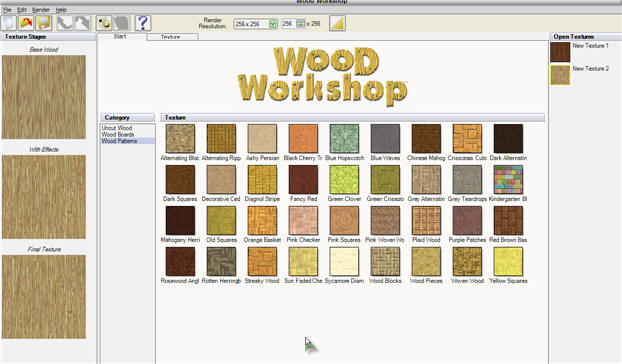622x364 pixels.
Task: Click the Undo arrow toolbar icon
Action: pyautogui.click(x=64, y=23)
